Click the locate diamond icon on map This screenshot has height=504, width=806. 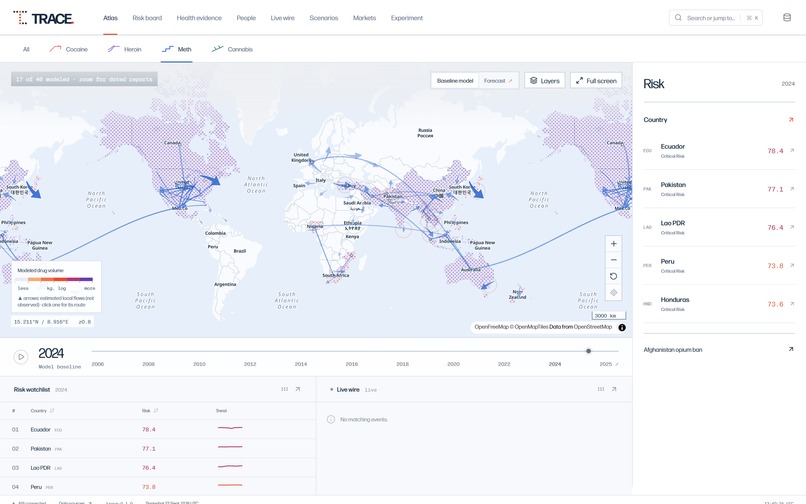[x=613, y=293]
